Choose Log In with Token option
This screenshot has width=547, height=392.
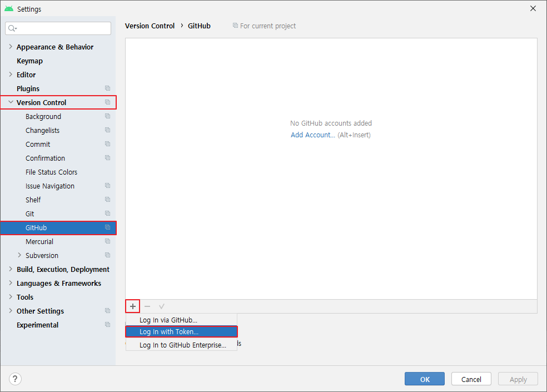click(x=181, y=331)
